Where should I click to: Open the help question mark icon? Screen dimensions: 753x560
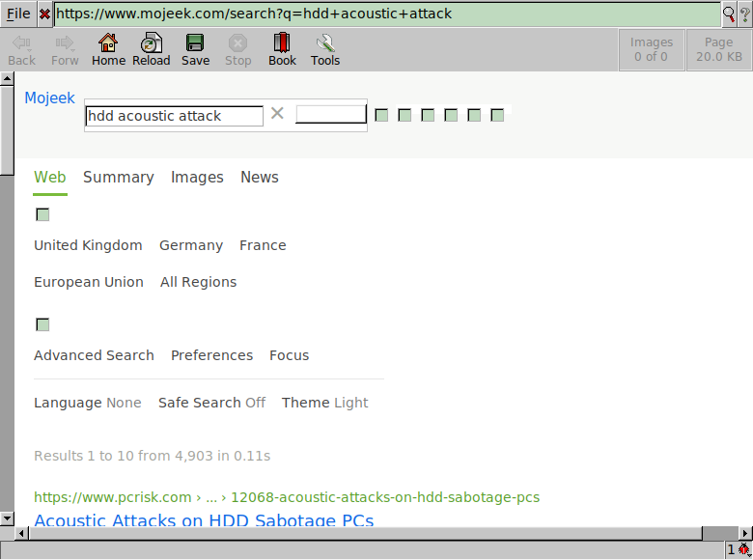[x=745, y=14]
